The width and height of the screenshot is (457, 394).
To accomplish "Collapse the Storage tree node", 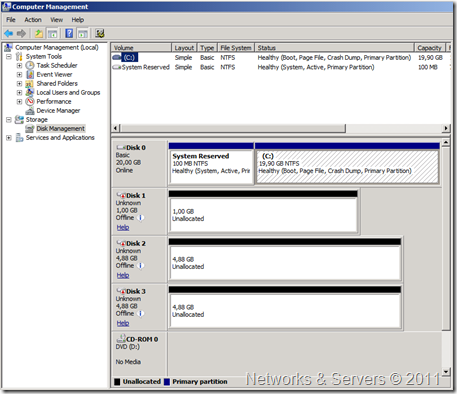I will point(9,119).
